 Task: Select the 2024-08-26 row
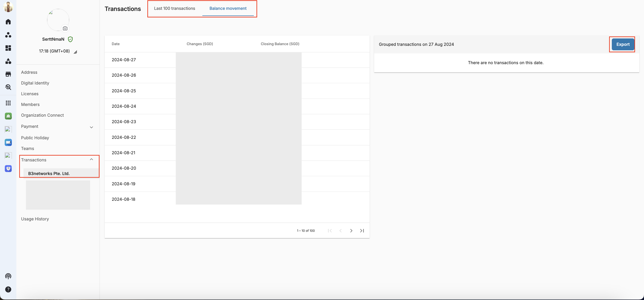pyautogui.click(x=237, y=75)
